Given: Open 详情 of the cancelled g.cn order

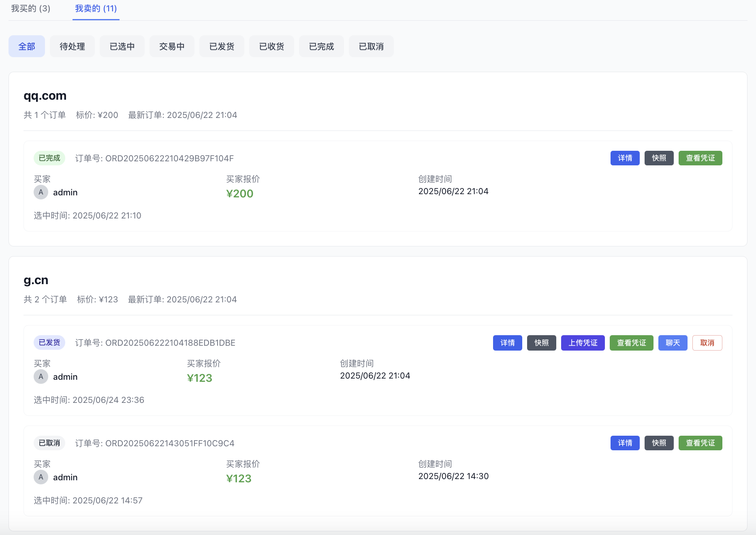Looking at the screenshot, I should pos(625,443).
